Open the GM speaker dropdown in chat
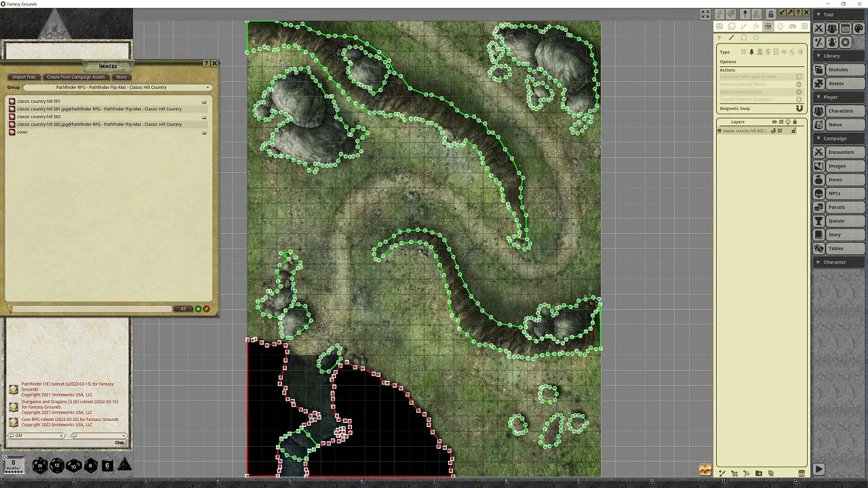This screenshot has height=488, width=868. (37, 436)
